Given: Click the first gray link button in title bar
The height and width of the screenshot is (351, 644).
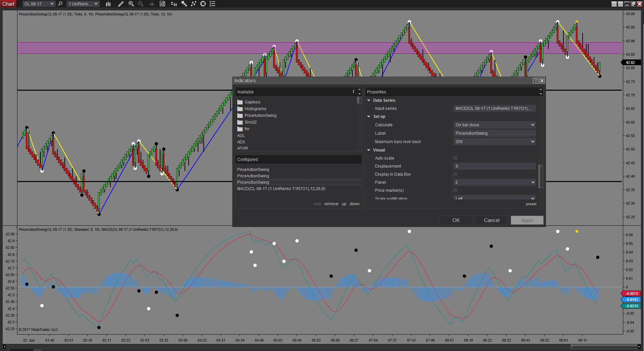Looking at the screenshot, I should point(614,4).
